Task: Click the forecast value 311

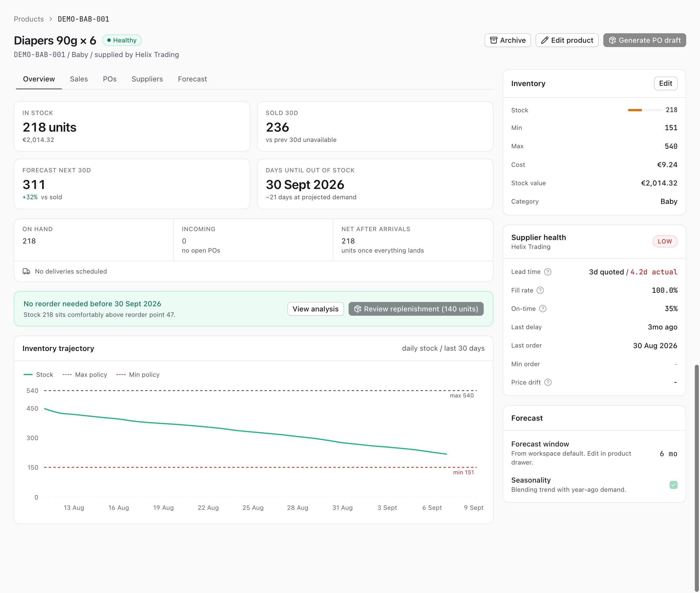Action: pos(34,185)
